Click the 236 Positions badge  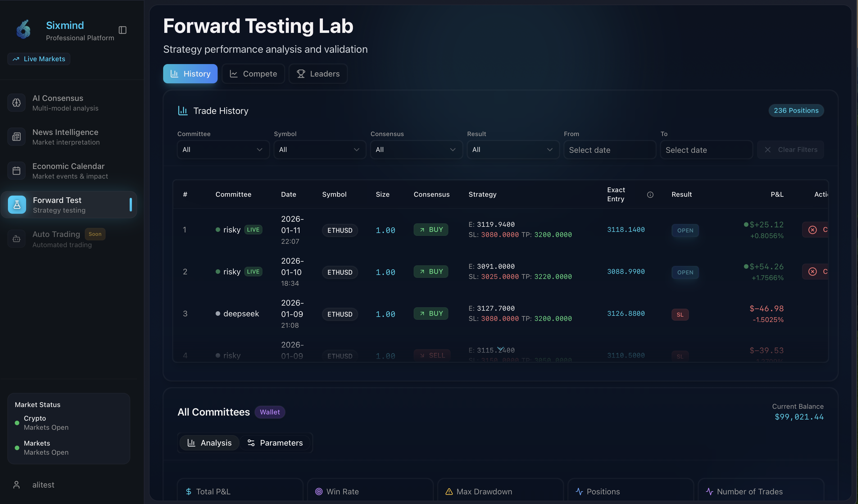click(x=796, y=111)
